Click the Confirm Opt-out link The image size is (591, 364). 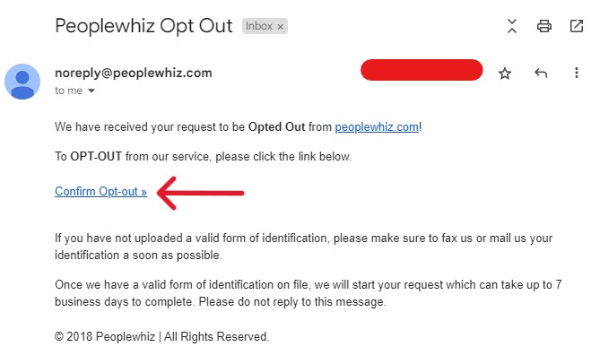(100, 192)
